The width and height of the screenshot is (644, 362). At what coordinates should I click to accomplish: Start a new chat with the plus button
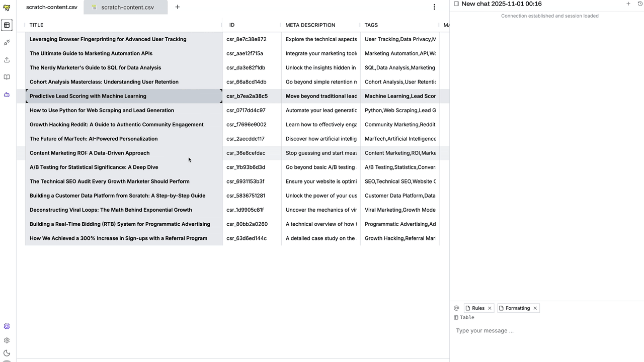click(x=628, y=4)
